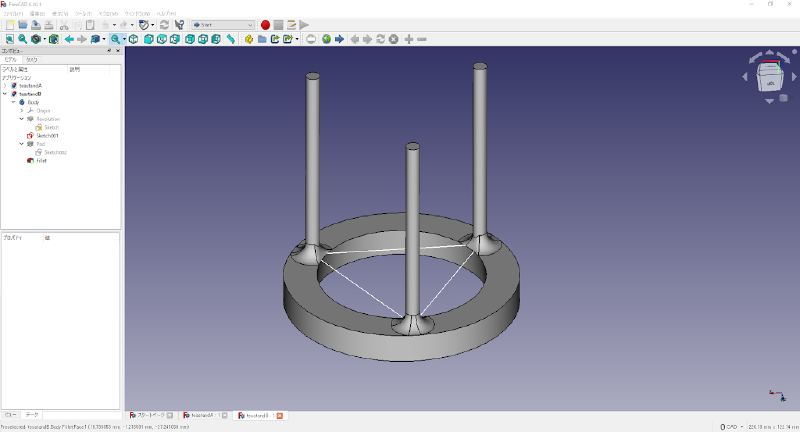Click the blue forward arrow browser icon
800x432 pixels.
click(339, 39)
